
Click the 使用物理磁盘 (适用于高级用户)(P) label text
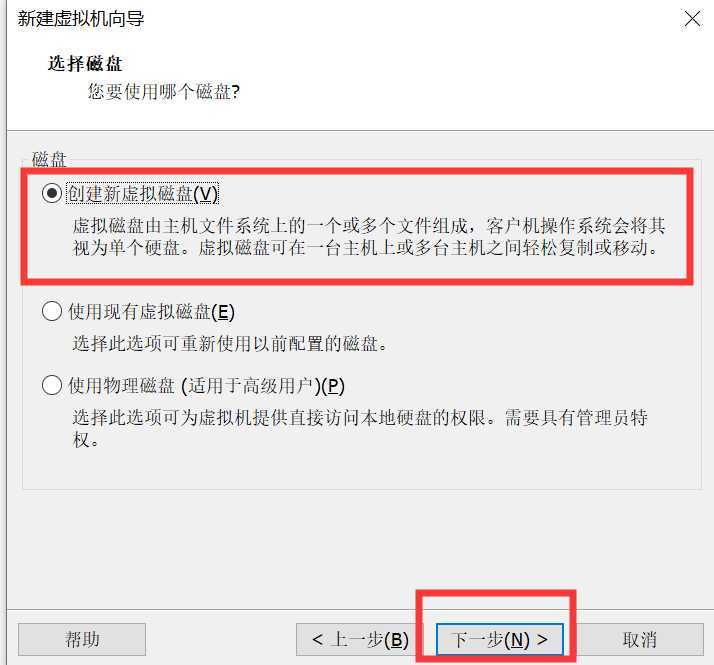click(206, 386)
